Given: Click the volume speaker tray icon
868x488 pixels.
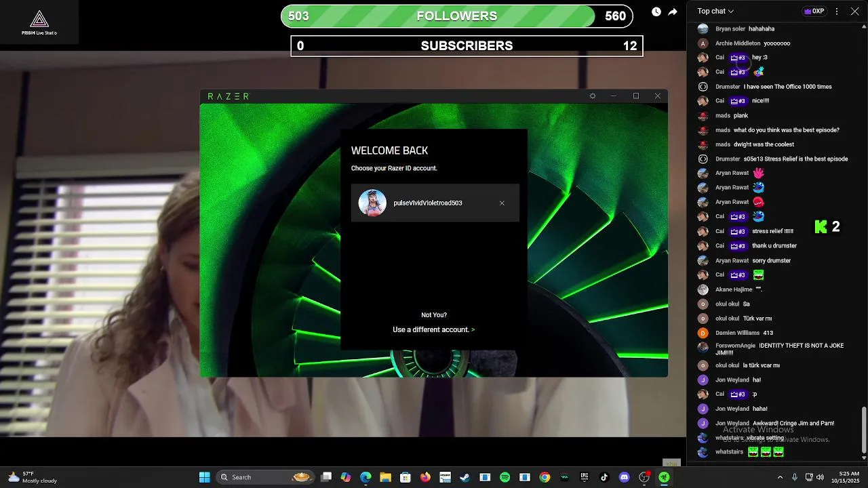Looking at the screenshot, I should [820, 477].
